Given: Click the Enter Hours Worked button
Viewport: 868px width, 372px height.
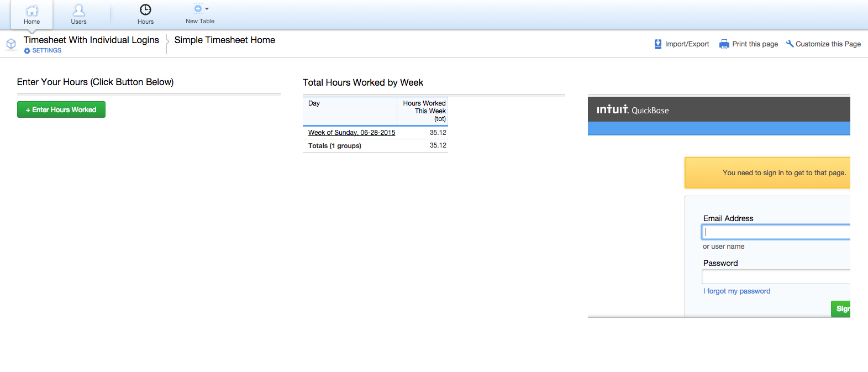Looking at the screenshot, I should point(61,109).
